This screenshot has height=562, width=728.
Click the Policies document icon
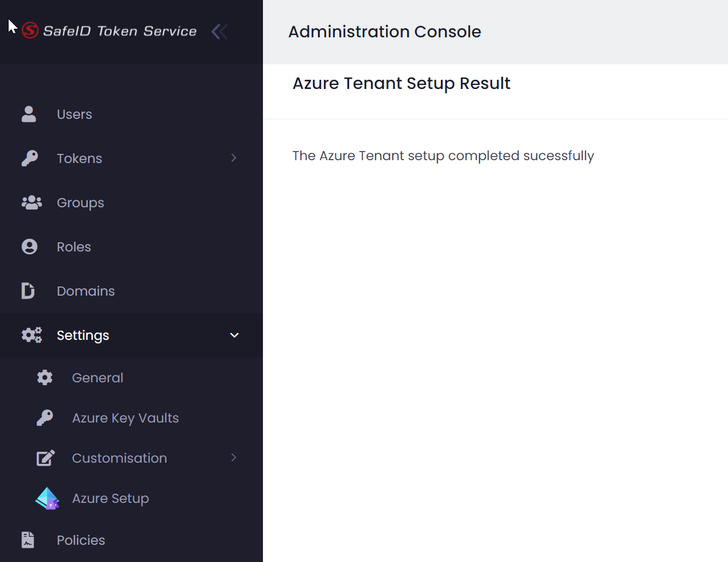(x=28, y=540)
